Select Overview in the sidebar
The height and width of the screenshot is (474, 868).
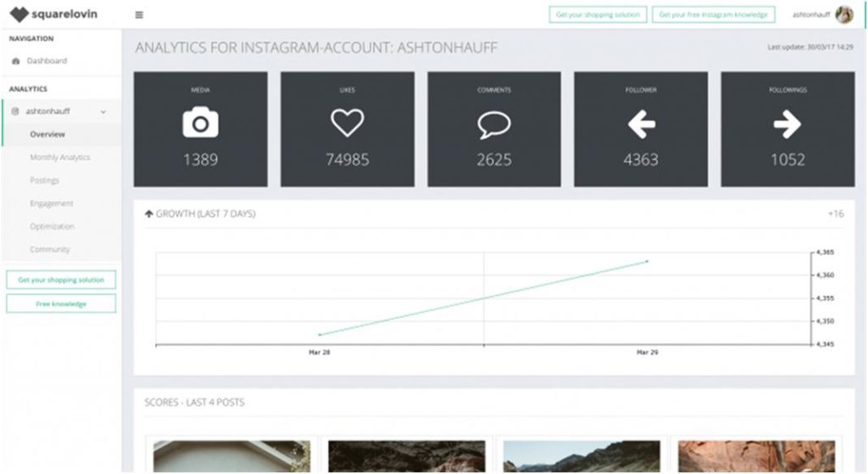[x=47, y=135]
